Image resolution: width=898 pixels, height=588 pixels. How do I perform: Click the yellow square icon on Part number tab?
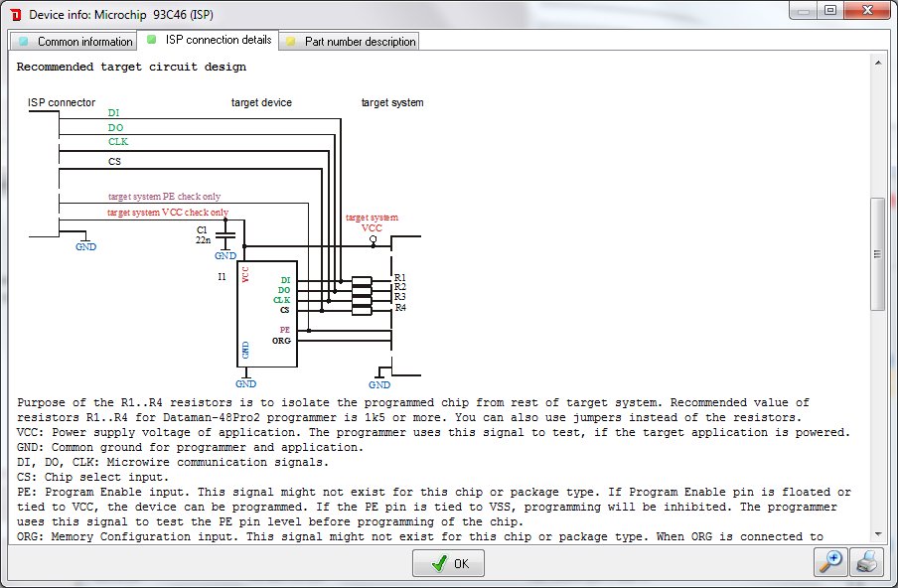(291, 41)
